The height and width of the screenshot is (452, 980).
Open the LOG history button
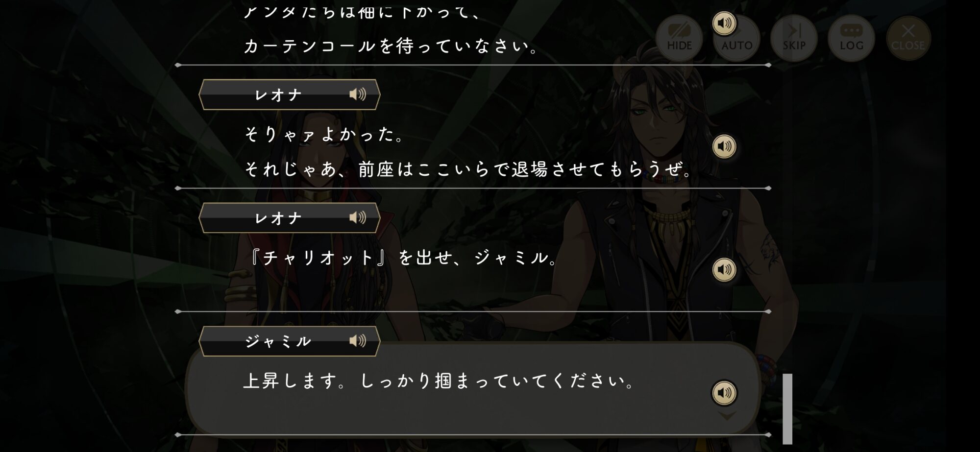pyautogui.click(x=851, y=38)
